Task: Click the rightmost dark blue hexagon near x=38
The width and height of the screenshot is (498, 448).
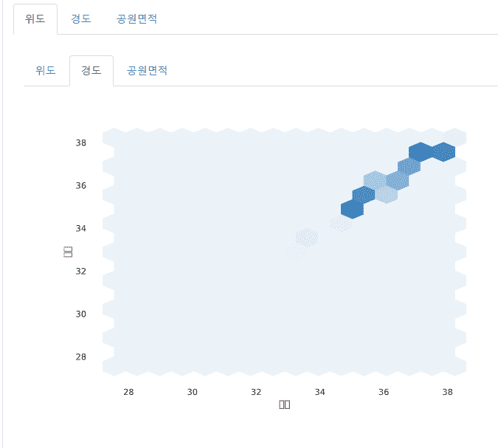Action: [x=443, y=151]
